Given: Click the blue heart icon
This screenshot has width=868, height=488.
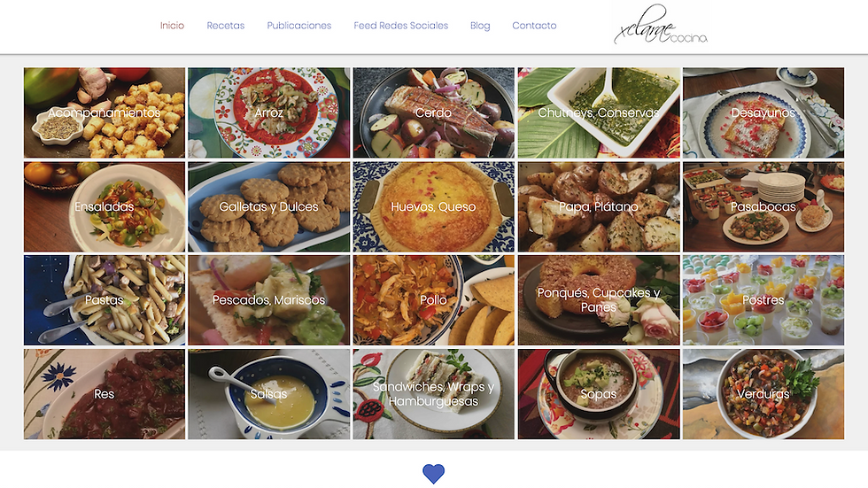Looking at the screenshot, I should pyautogui.click(x=433, y=474).
